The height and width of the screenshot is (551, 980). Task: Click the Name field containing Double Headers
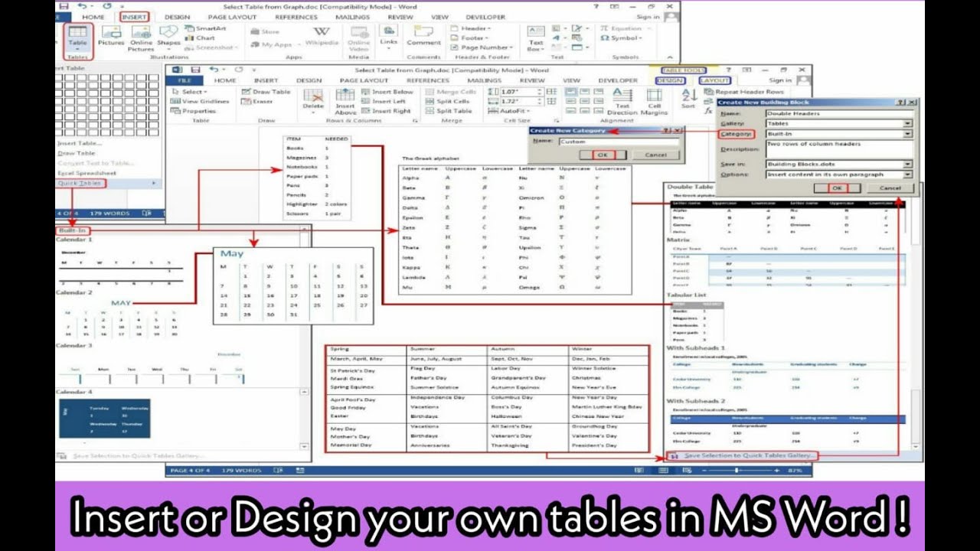click(x=838, y=113)
